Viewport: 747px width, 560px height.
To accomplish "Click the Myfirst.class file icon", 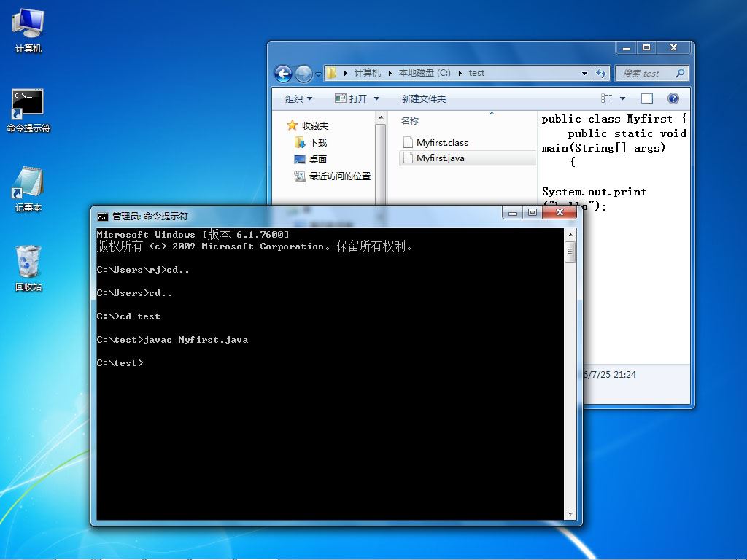I will 408,142.
